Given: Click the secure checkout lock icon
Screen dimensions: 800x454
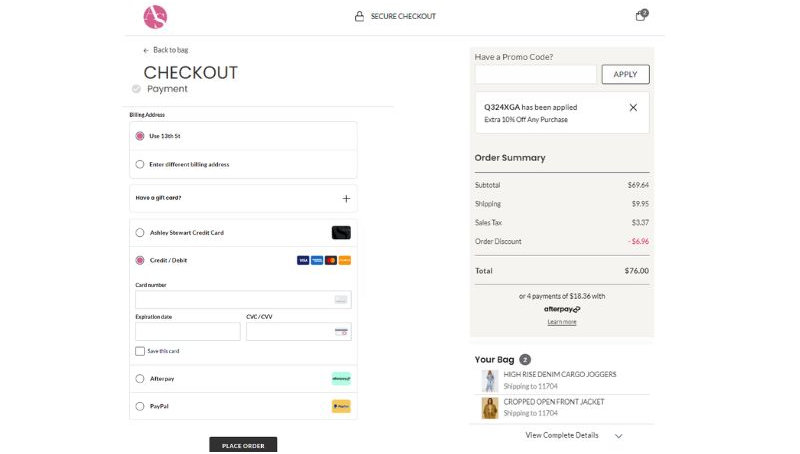Looking at the screenshot, I should coord(359,16).
